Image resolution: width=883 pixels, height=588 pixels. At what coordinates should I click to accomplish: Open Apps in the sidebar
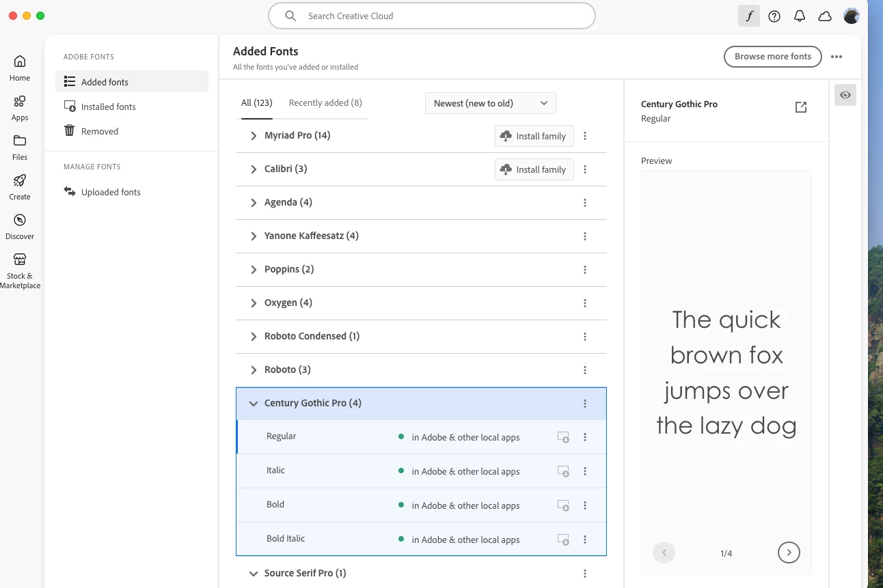pos(20,107)
